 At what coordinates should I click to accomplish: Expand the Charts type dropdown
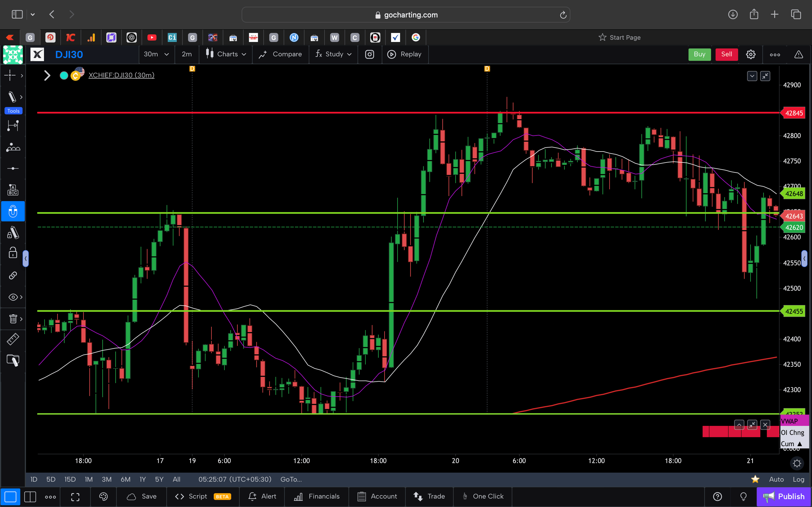point(226,54)
